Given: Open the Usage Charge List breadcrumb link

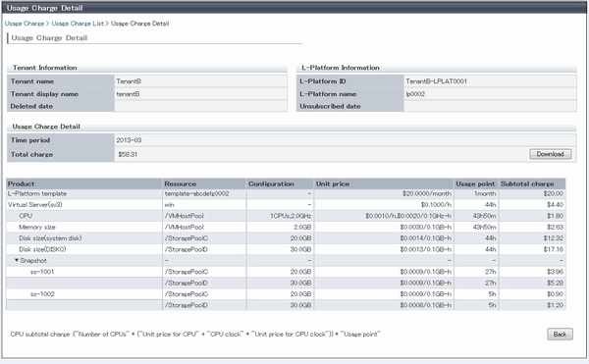Looking at the screenshot, I should point(78,24).
